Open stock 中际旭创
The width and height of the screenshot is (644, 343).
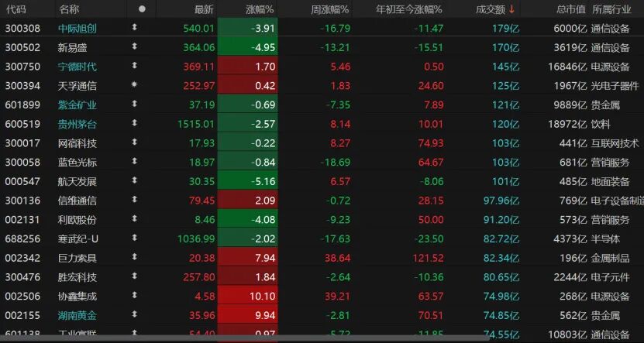(77, 29)
